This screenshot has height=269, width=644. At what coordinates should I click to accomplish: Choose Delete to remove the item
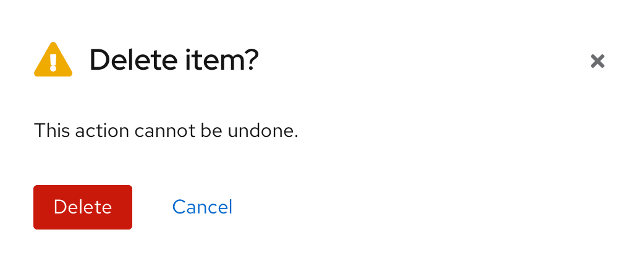[83, 207]
